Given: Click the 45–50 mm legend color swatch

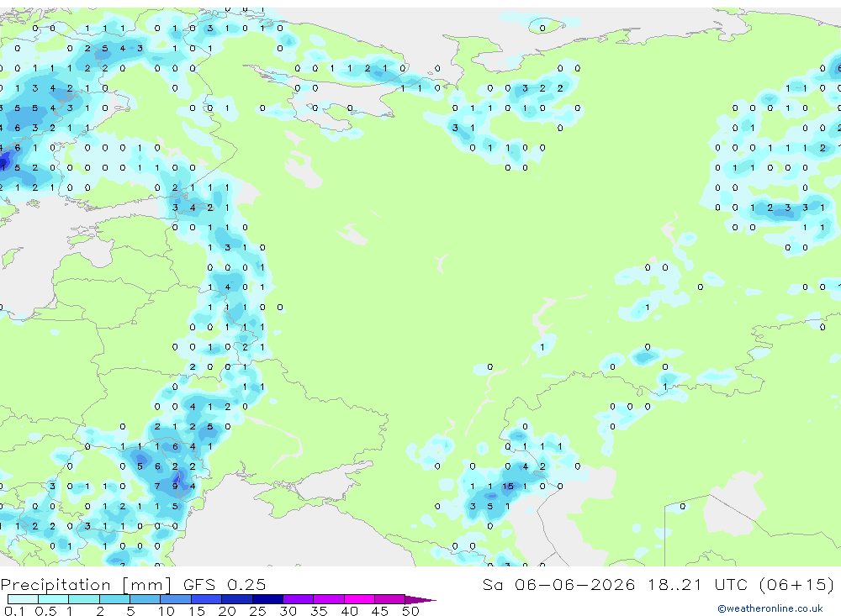Looking at the screenshot, I should (x=390, y=599).
